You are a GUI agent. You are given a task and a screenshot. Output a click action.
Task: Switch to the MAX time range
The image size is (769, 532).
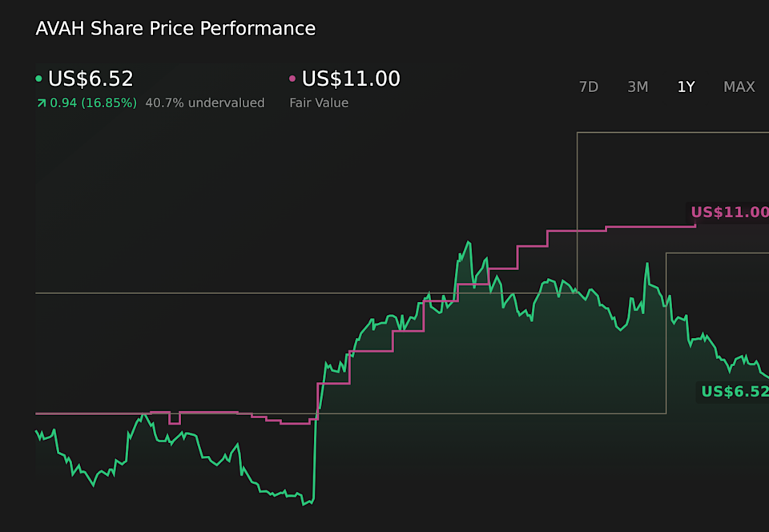(738, 87)
